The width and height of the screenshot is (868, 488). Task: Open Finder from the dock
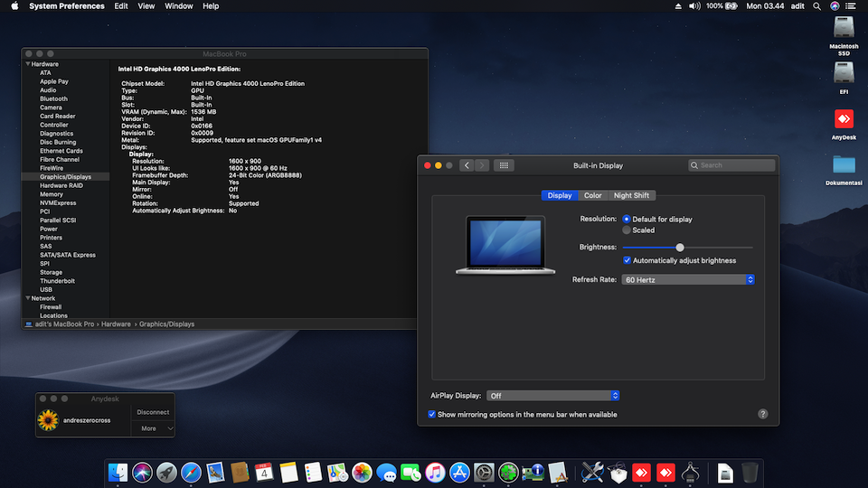coord(118,473)
